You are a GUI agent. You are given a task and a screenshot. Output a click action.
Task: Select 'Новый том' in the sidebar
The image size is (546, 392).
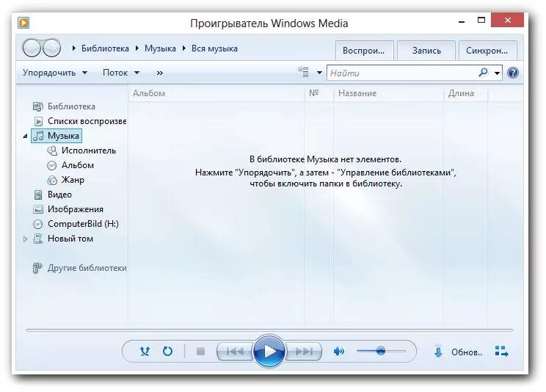[70, 239]
